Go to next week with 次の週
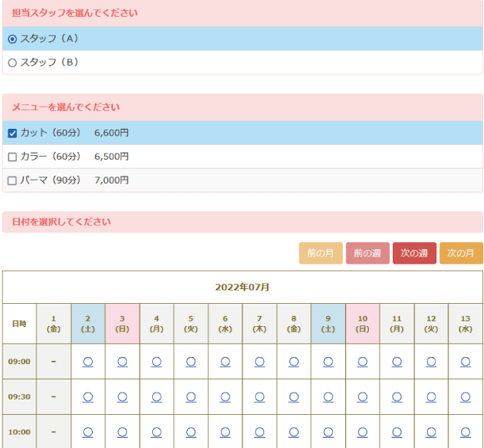The height and width of the screenshot is (448, 484). click(415, 253)
